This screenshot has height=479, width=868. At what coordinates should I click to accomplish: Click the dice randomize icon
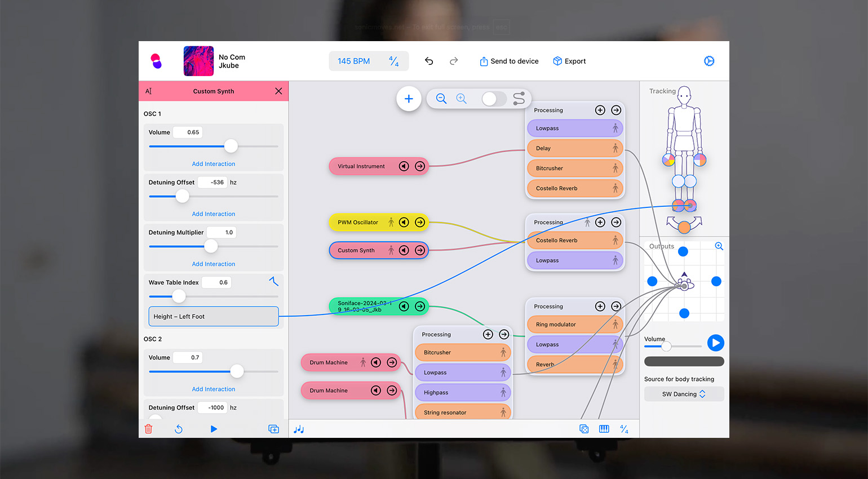(584, 429)
